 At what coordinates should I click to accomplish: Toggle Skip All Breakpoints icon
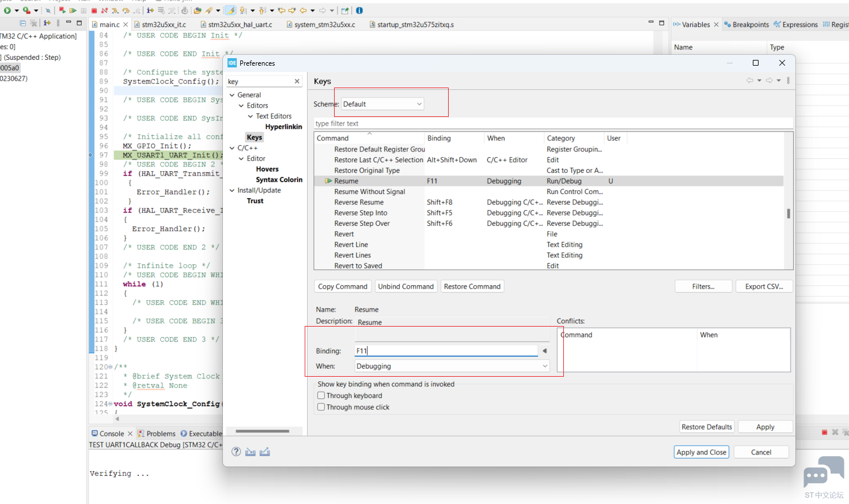coord(48,10)
